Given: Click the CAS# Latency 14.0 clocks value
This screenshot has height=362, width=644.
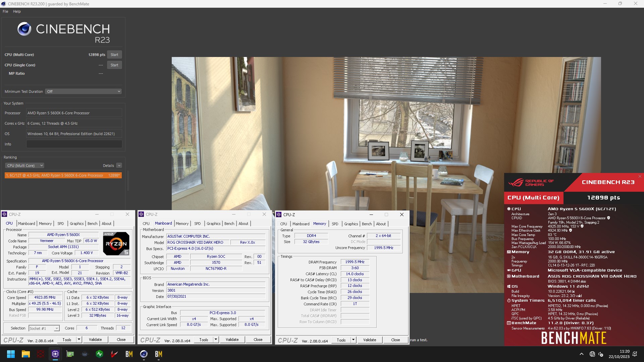Looking at the screenshot, I should click(355, 274).
